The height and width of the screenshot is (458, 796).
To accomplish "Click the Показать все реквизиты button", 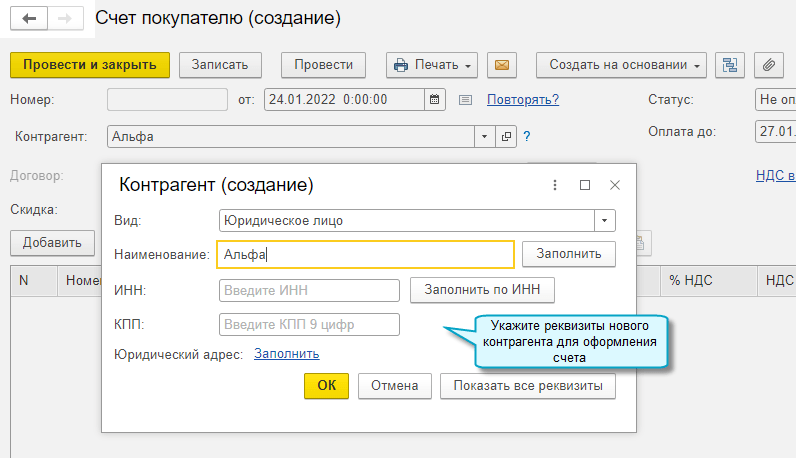I will pos(527,386).
